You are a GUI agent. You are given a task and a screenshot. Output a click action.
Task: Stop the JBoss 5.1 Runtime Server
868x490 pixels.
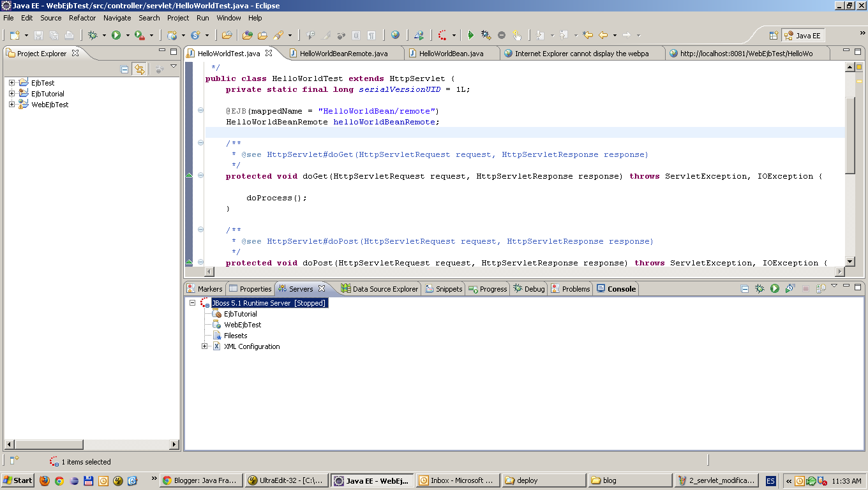pyautogui.click(x=805, y=288)
